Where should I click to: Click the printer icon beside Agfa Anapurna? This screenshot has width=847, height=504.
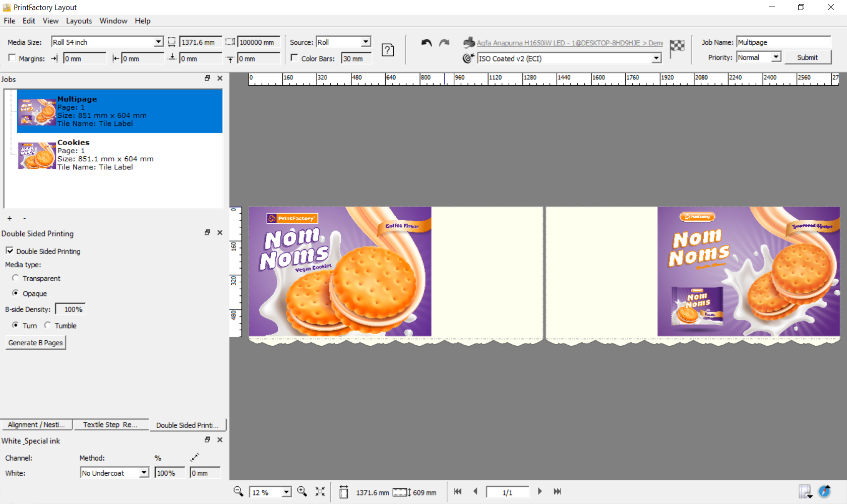pos(469,43)
